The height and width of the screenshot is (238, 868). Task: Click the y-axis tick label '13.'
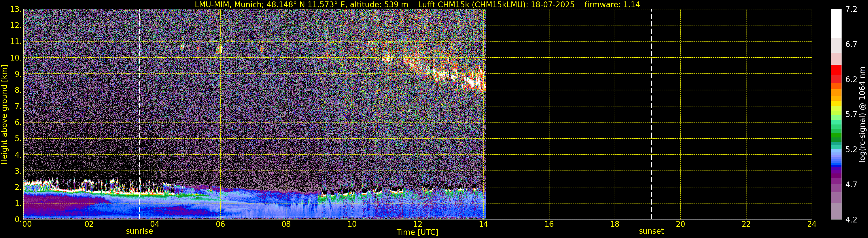(16, 10)
